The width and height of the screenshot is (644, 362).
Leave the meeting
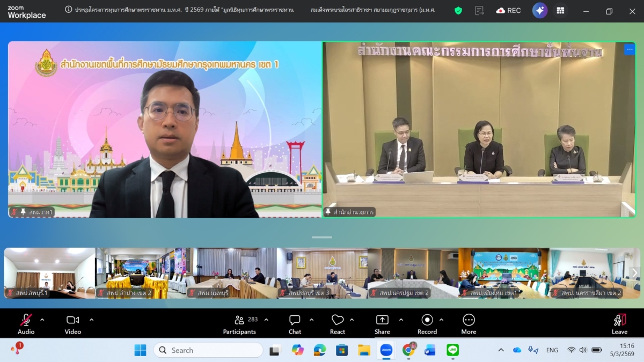pos(619,324)
